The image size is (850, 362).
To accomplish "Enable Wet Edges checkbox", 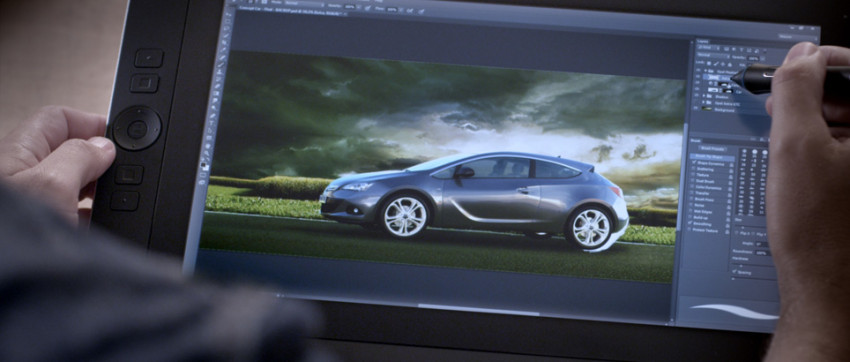I will coord(691,211).
